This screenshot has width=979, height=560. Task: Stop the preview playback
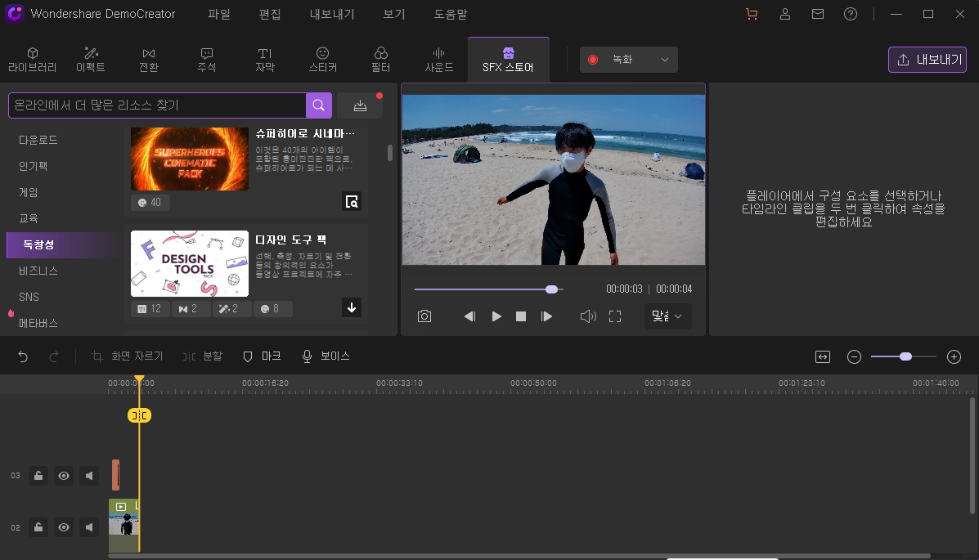pyautogui.click(x=521, y=316)
